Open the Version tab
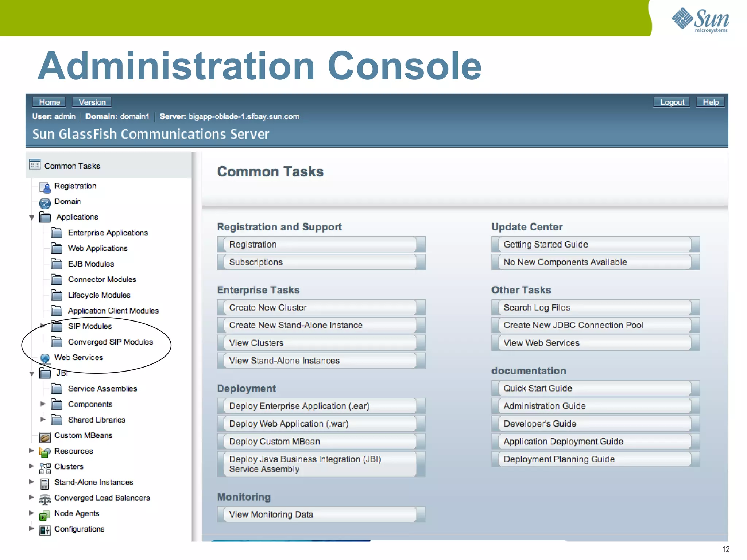 (x=92, y=102)
